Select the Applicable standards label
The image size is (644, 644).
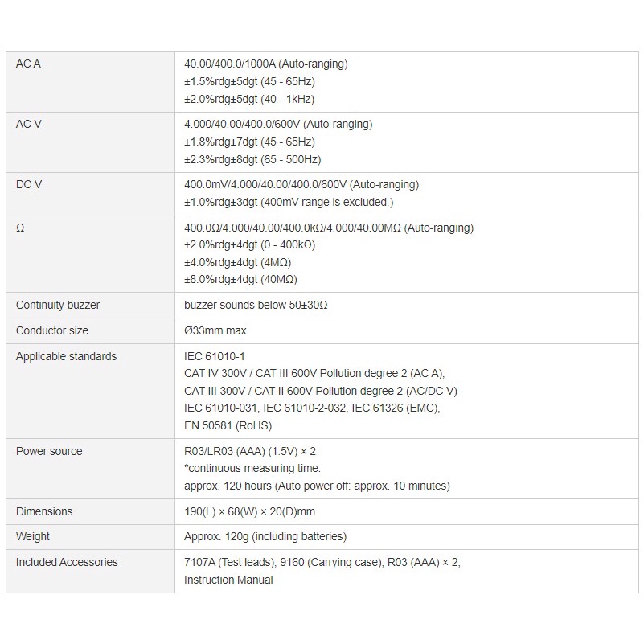click(66, 356)
